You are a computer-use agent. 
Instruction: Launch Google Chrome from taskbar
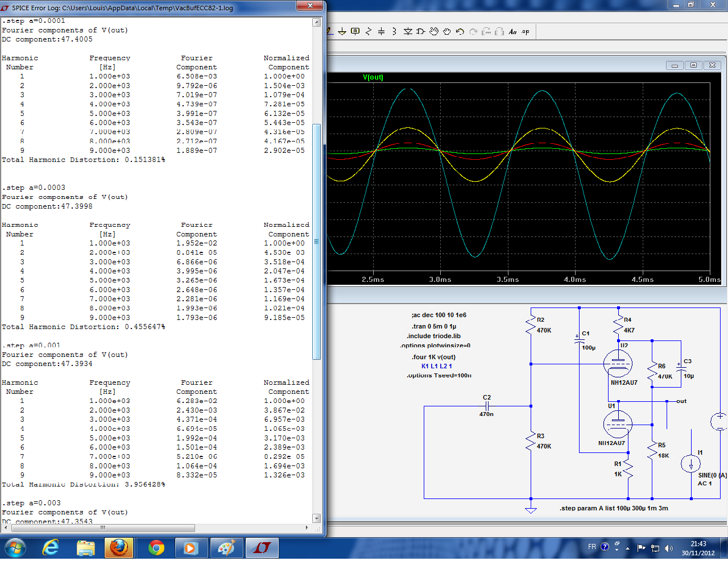[156, 548]
